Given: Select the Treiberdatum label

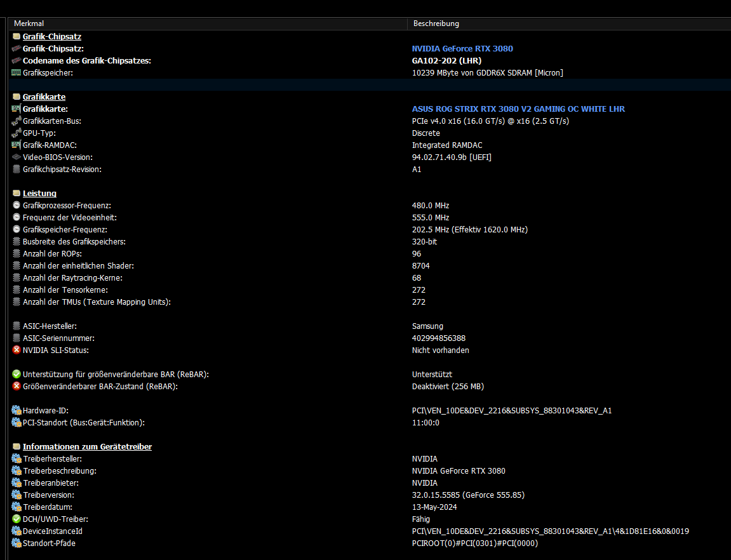Looking at the screenshot, I should (x=48, y=507).
